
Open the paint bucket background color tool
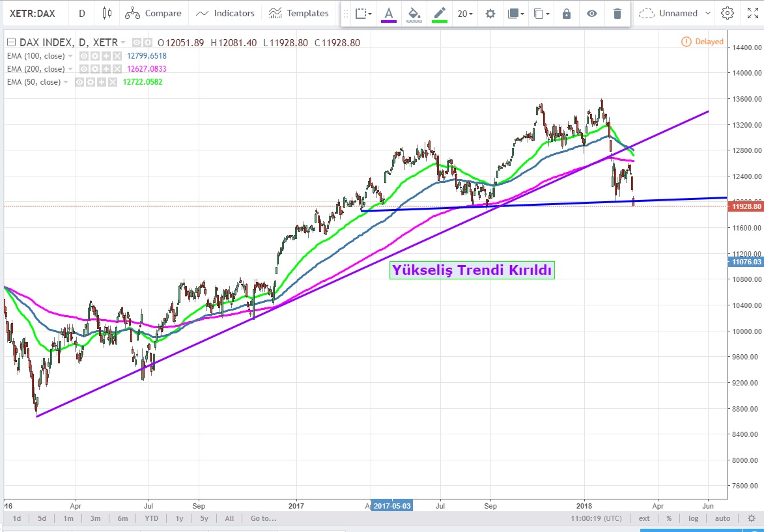[414, 14]
